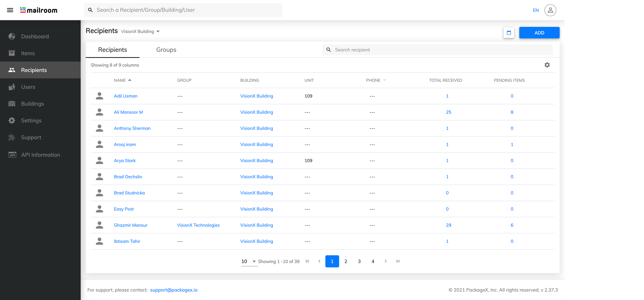This screenshot has width=644, height=300.
Task: Select the Items mailbox icon in sidebar
Action: tap(12, 53)
